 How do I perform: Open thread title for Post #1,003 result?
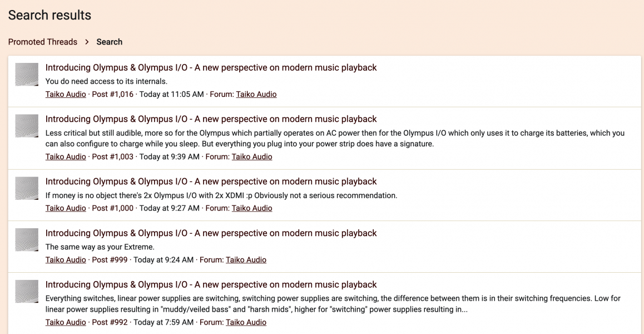pyautogui.click(x=211, y=119)
